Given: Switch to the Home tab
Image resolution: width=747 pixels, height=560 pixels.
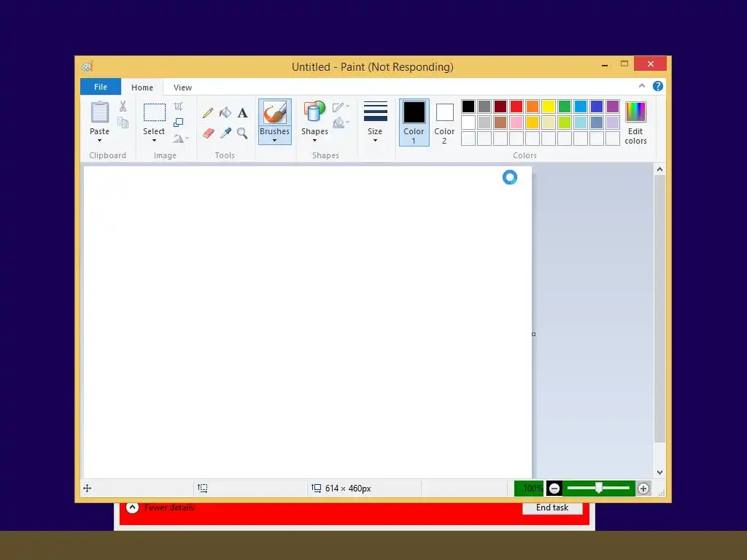Looking at the screenshot, I should (142, 87).
